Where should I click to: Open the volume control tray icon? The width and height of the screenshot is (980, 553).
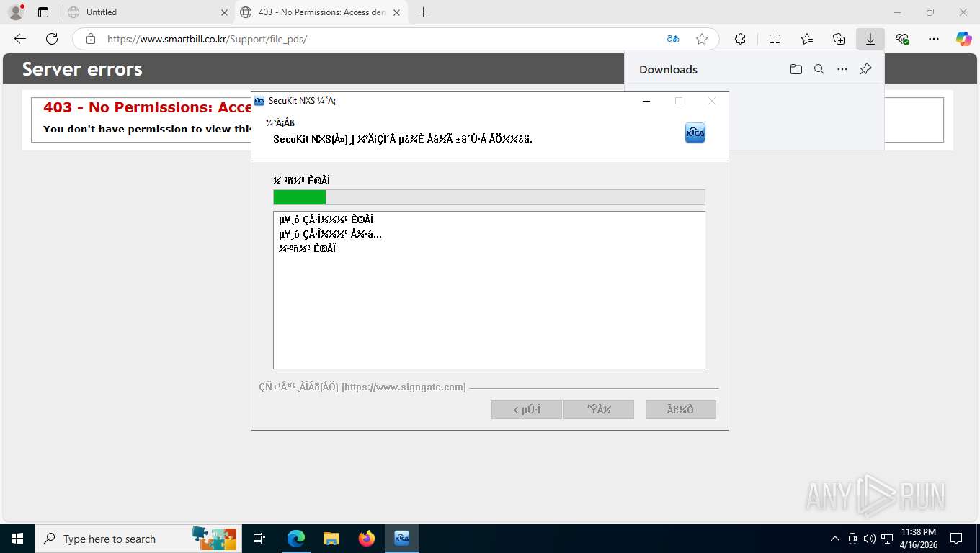tap(870, 539)
